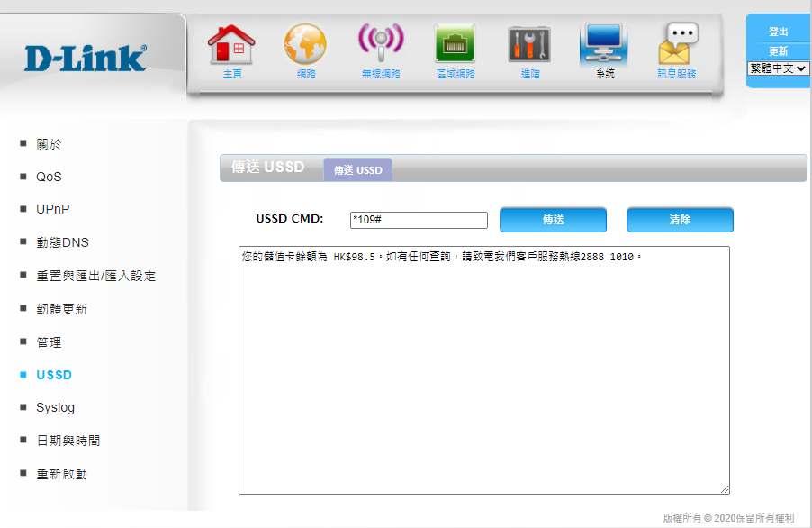Open UPnP in the sidebar
Screen dimensions: 812x528
click(53, 209)
